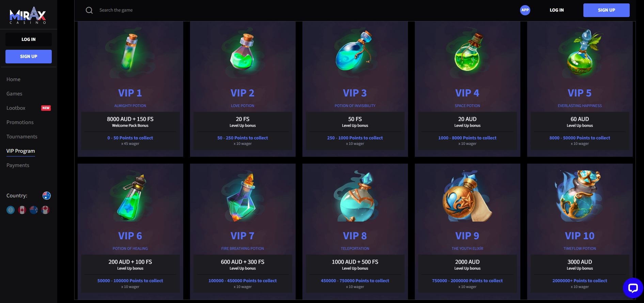Click the VIP 9 Youth Elixir bottle

point(467,196)
